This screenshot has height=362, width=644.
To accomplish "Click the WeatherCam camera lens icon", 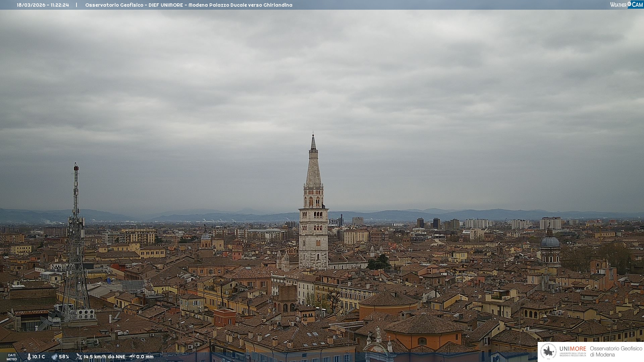I will (x=629, y=4).
